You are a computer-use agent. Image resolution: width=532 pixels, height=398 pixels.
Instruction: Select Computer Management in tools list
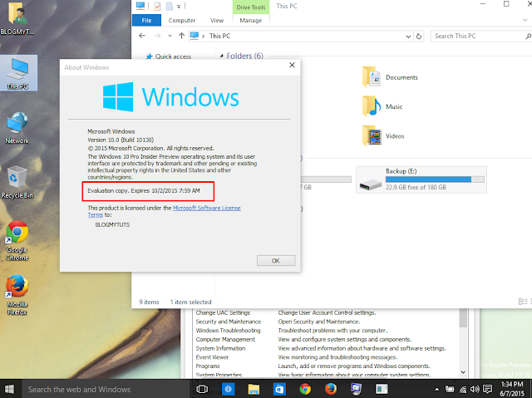pos(225,339)
